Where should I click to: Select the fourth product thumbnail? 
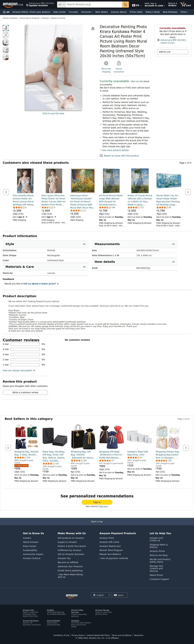point(6,50)
